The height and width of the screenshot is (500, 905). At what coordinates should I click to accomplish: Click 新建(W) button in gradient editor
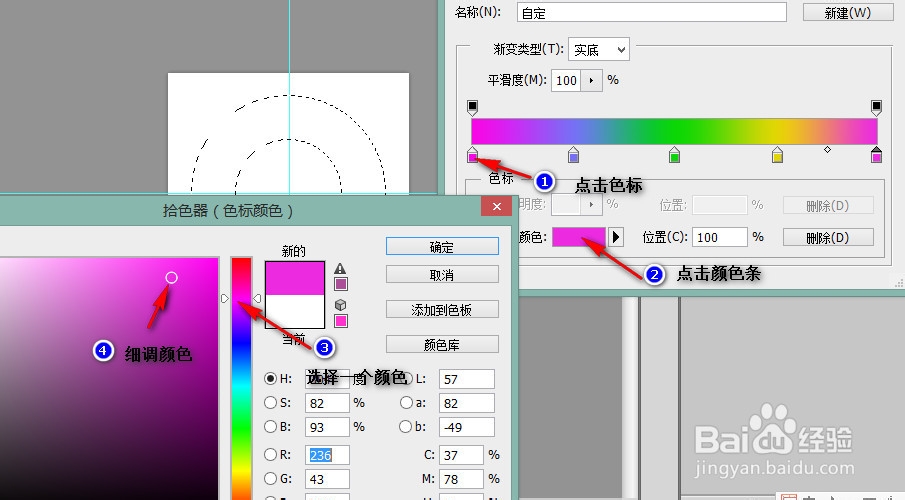[x=848, y=12]
